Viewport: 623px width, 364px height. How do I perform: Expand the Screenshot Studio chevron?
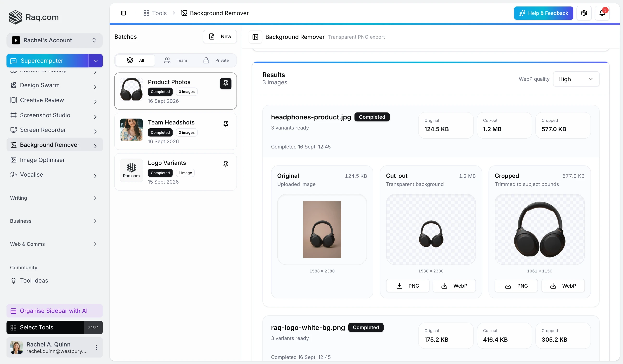click(x=95, y=117)
